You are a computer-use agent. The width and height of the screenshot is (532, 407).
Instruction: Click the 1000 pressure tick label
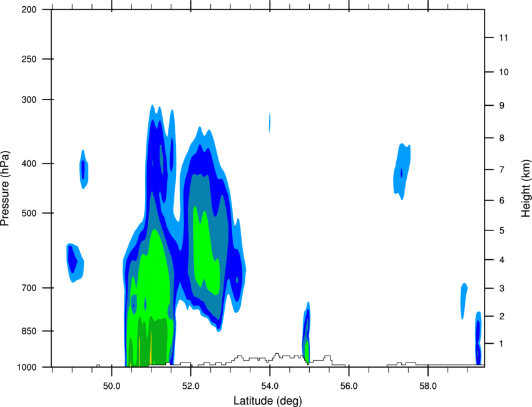[26, 368]
